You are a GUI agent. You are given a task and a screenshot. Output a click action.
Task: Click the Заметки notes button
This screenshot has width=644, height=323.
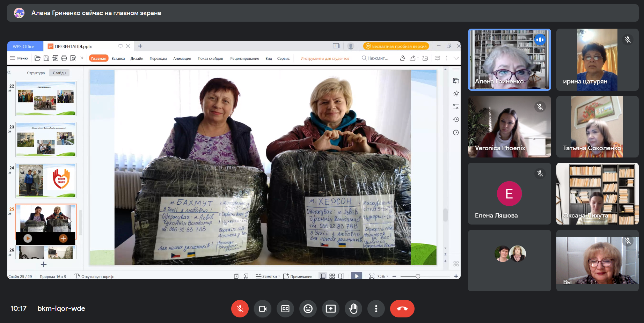point(268,276)
